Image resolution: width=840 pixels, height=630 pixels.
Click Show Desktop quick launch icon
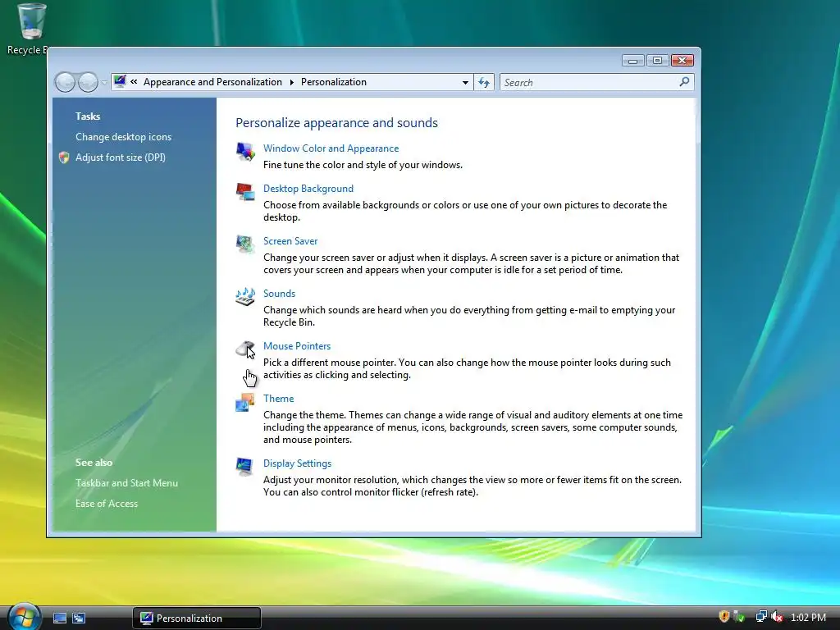[60, 619]
